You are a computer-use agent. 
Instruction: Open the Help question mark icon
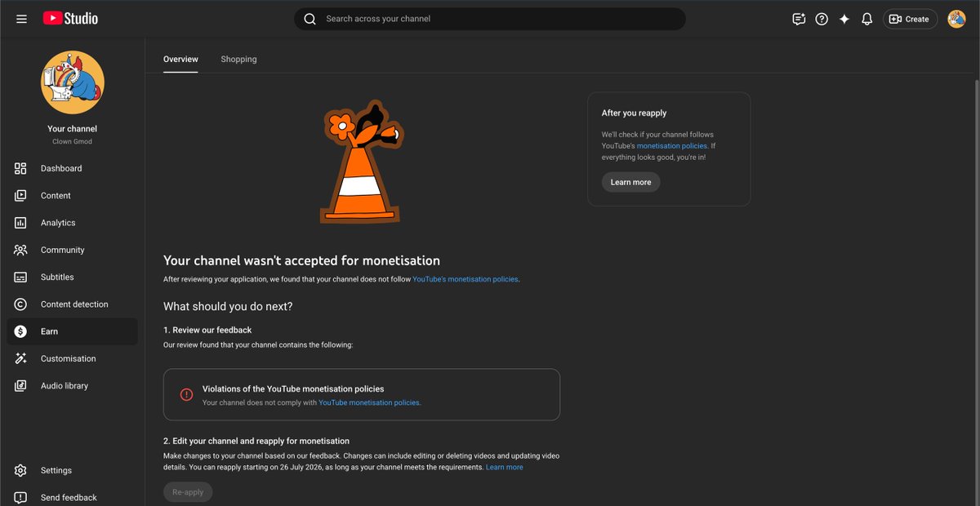[x=822, y=19]
